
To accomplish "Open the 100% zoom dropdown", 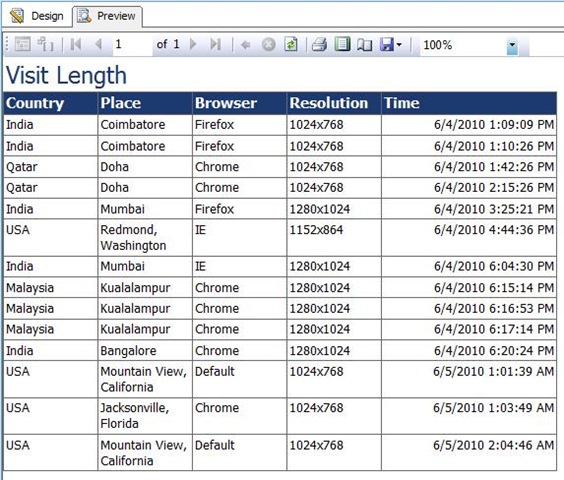I will click(x=512, y=46).
